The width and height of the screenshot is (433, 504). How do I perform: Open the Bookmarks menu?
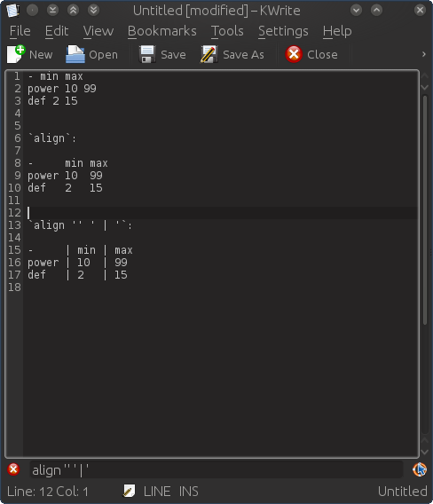tap(162, 31)
